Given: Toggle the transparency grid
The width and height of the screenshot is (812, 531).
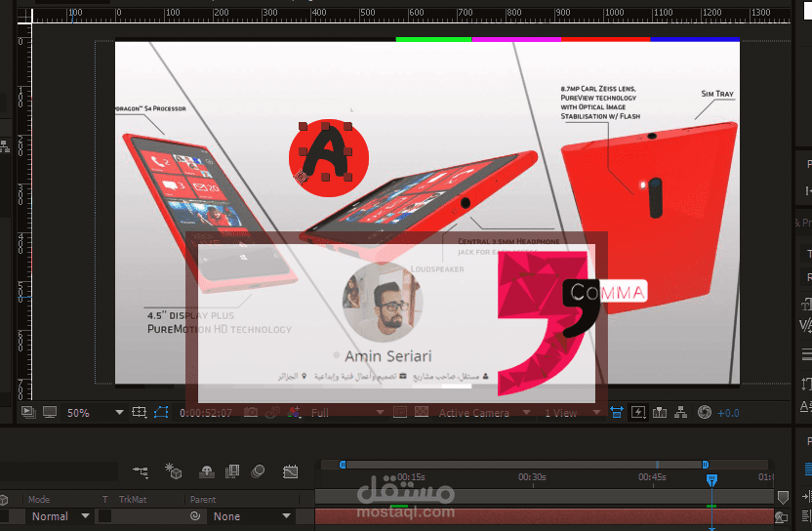Looking at the screenshot, I should point(422,412).
